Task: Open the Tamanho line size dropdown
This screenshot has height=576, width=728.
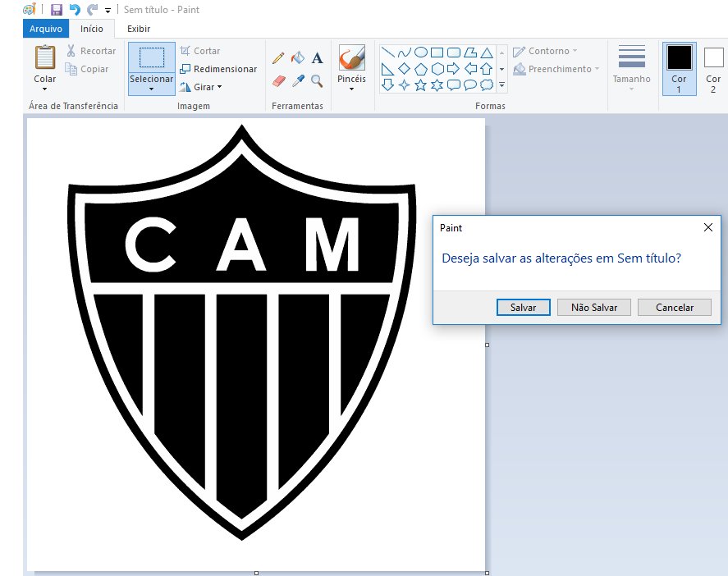Action: (631, 68)
